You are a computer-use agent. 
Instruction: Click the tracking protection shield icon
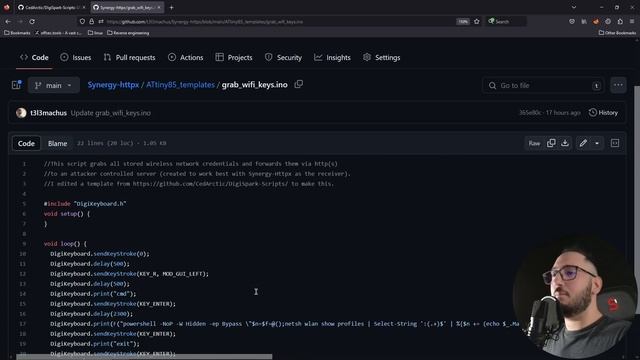[82, 21]
